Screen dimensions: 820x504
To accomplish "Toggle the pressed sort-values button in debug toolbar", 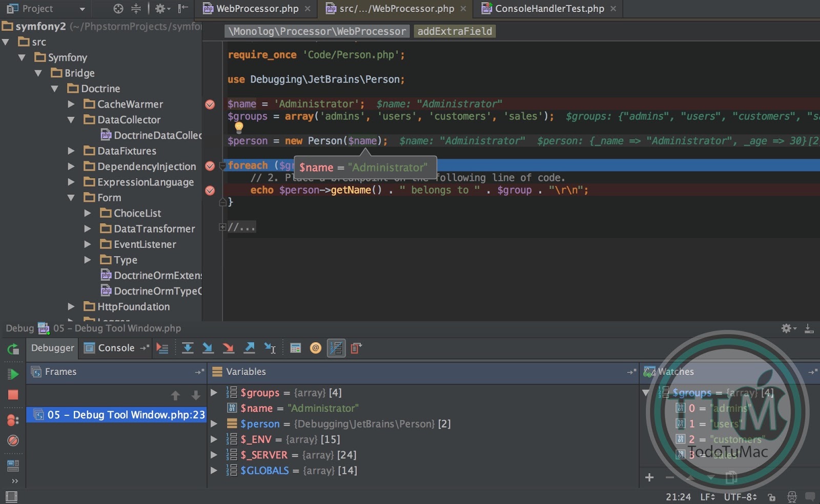I will point(336,348).
